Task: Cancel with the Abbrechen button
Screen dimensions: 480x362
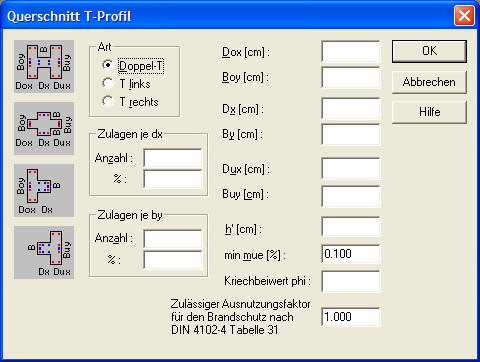Action: pyautogui.click(x=429, y=82)
